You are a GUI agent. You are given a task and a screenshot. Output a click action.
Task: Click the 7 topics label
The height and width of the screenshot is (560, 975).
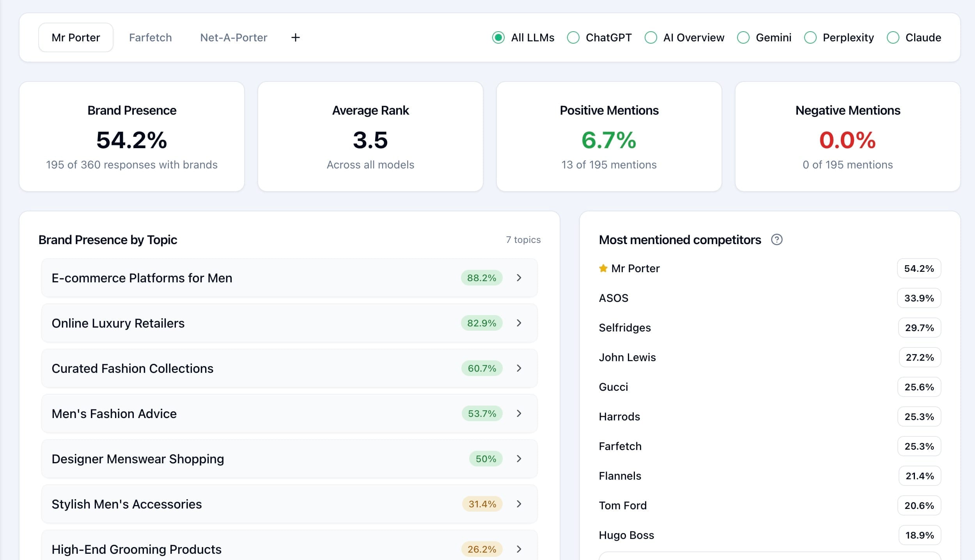pos(523,240)
